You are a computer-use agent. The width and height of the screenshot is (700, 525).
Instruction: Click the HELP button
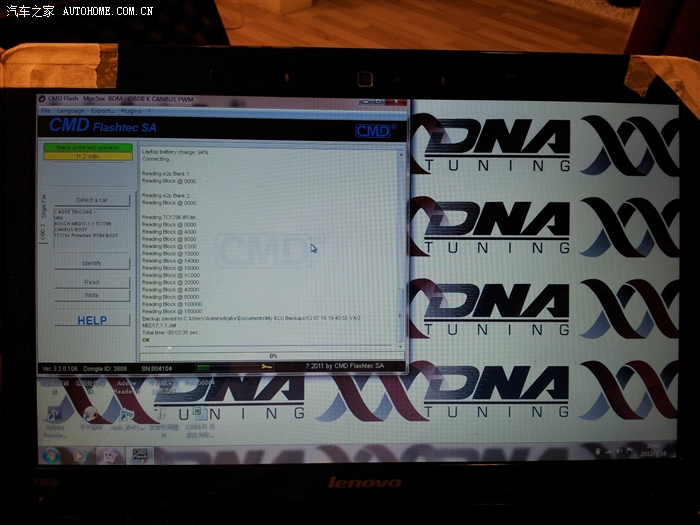click(x=92, y=321)
